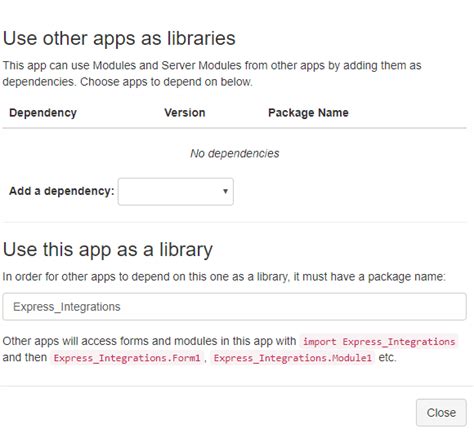Click the Use other apps as libraries heading

(119, 38)
